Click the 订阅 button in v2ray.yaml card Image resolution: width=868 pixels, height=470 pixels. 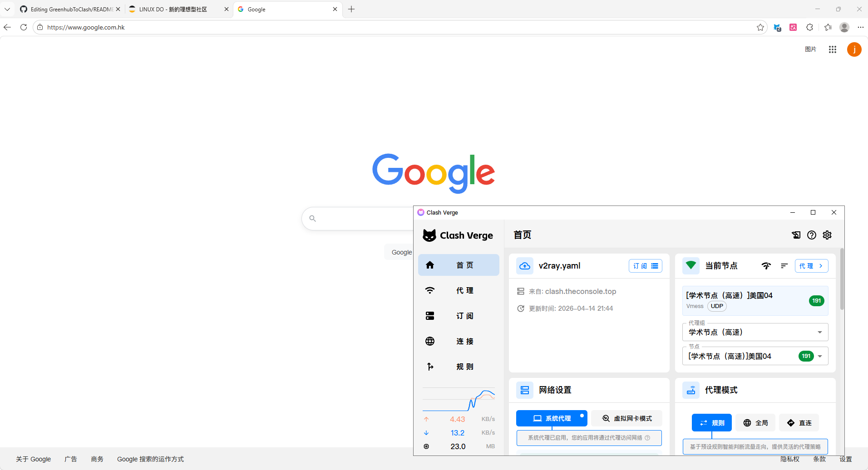tap(645, 266)
